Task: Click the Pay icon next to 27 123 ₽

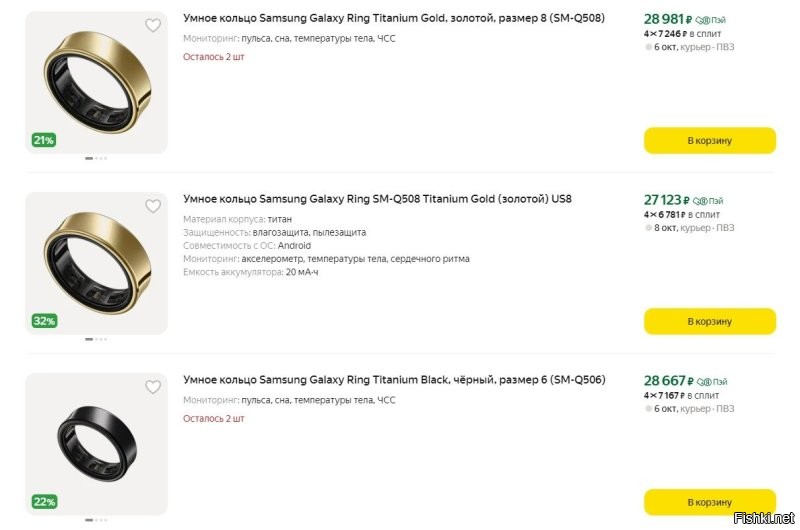Action: [x=708, y=200]
